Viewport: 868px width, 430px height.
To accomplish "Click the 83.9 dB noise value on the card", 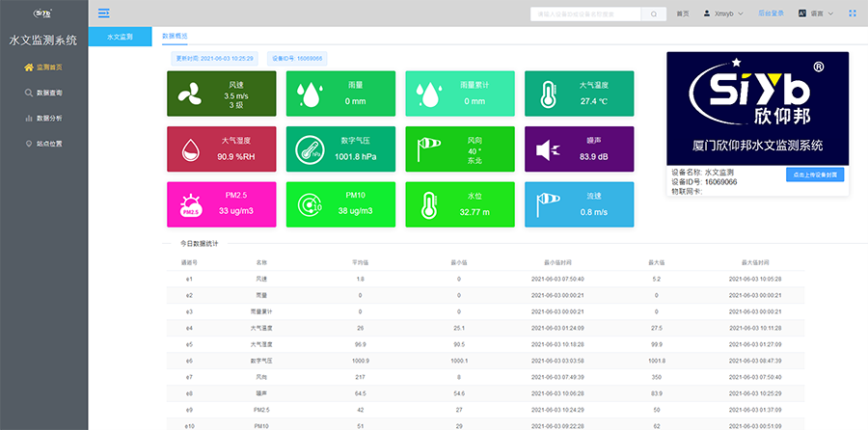I will [x=594, y=156].
